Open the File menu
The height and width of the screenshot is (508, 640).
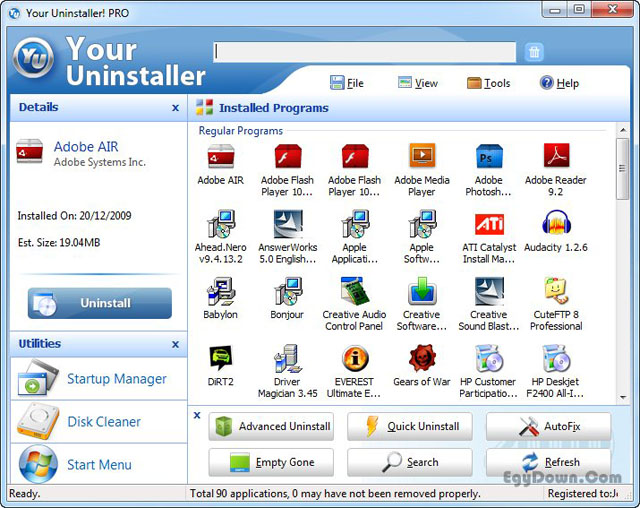coord(347,83)
